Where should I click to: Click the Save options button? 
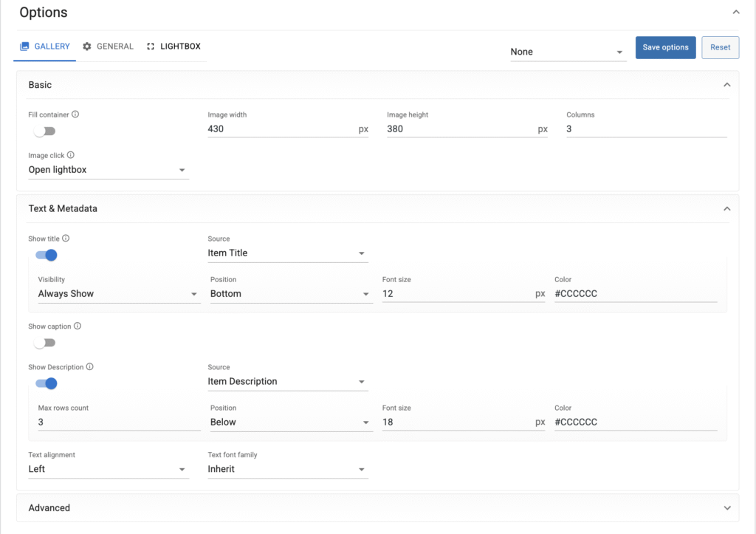(x=665, y=47)
